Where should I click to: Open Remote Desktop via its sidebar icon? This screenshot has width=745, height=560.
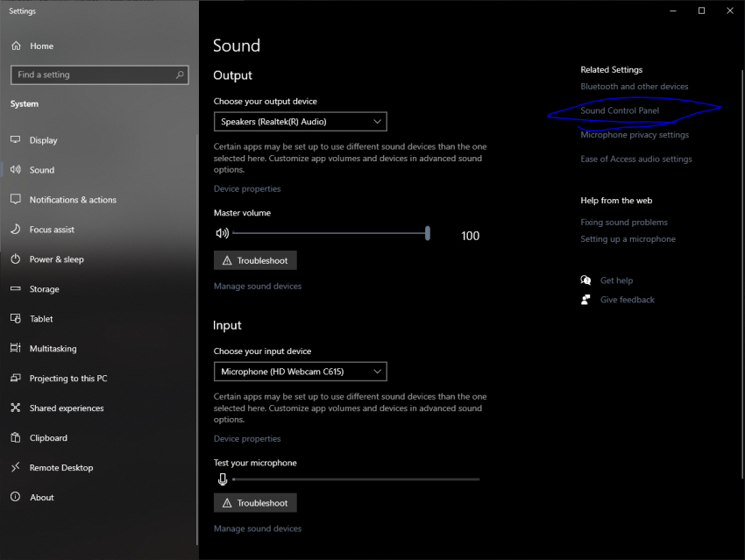click(x=16, y=467)
